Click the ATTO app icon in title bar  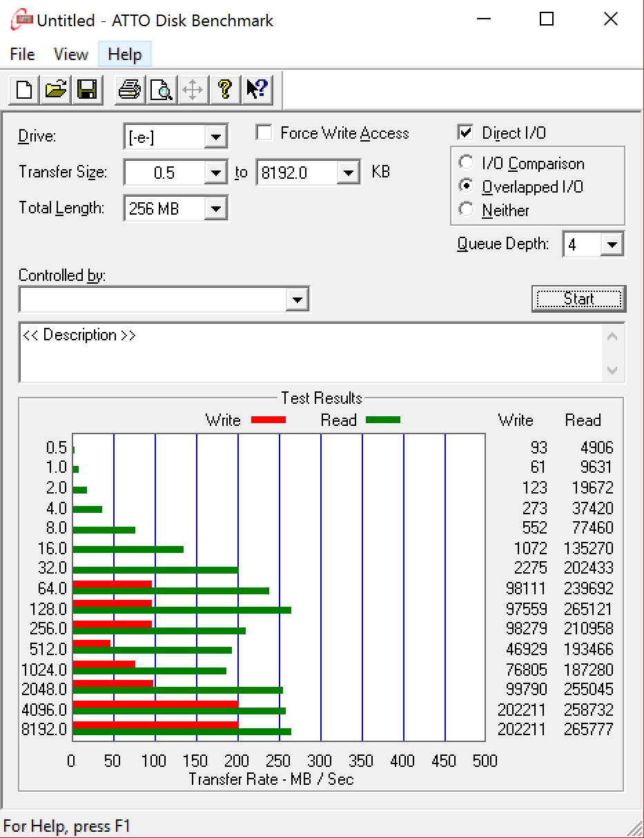tap(21, 20)
